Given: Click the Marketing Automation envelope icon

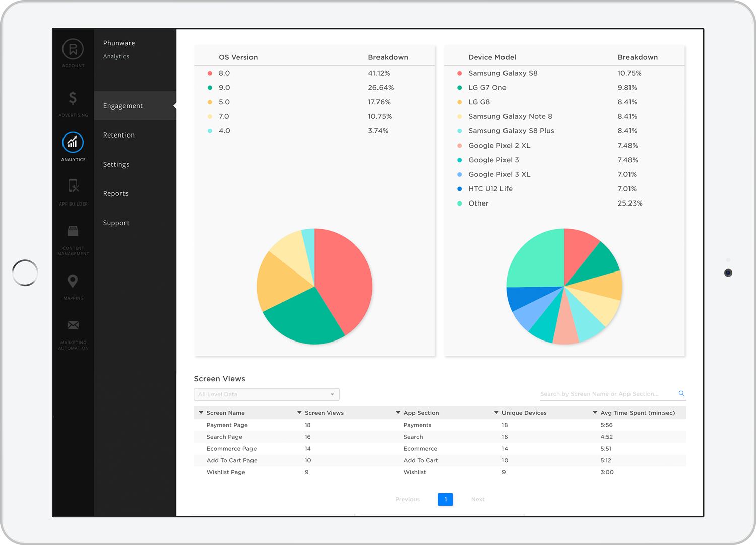Looking at the screenshot, I should tap(73, 325).
